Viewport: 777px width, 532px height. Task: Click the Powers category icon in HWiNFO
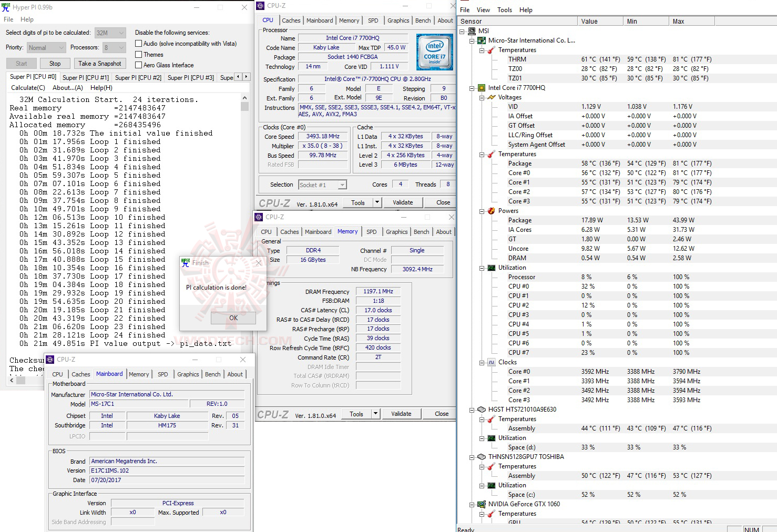click(x=490, y=211)
